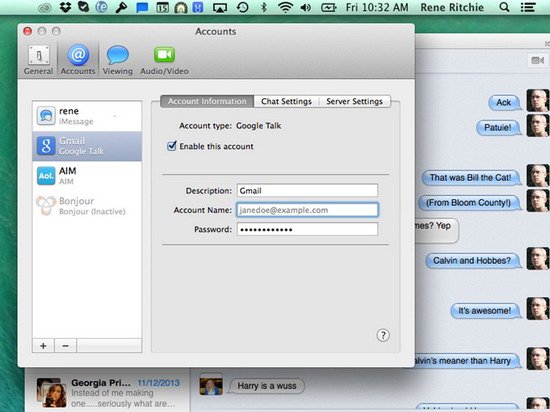Click into the Description field

click(x=307, y=190)
